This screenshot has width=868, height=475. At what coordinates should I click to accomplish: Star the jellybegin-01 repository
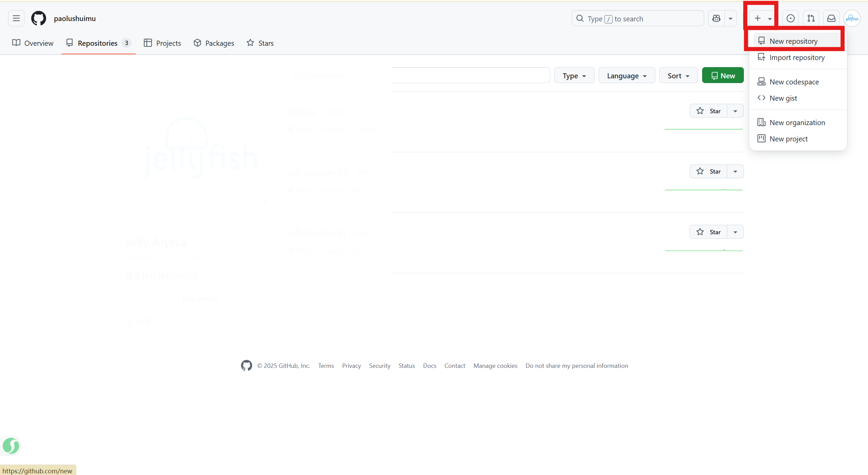[x=708, y=232]
